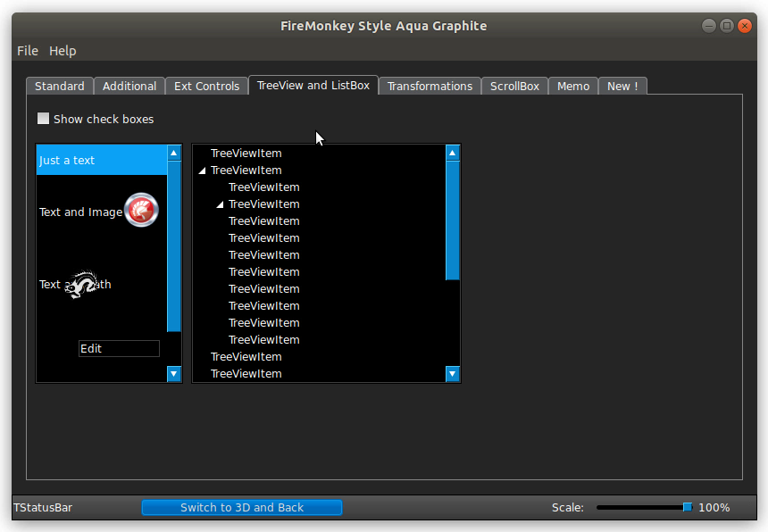The image size is (768, 532).
Task: Maximize the FireMonkey window
Action: [727, 26]
